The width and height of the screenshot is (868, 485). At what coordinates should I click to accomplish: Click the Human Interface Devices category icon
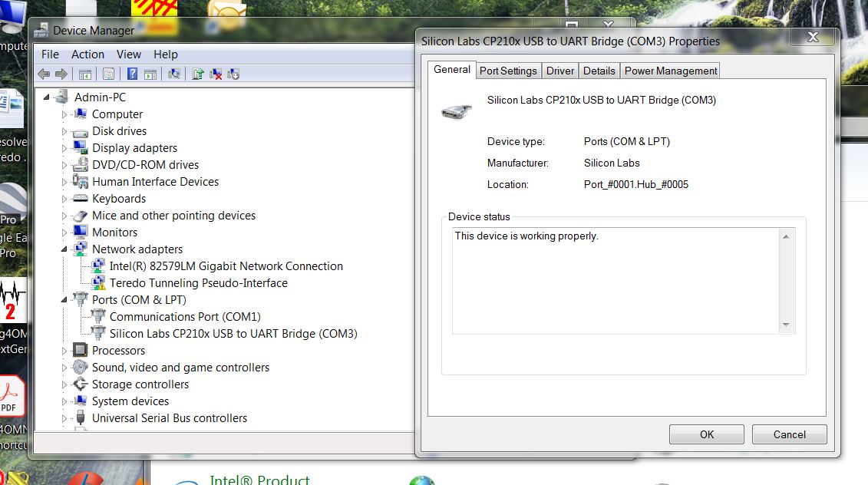click(81, 182)
